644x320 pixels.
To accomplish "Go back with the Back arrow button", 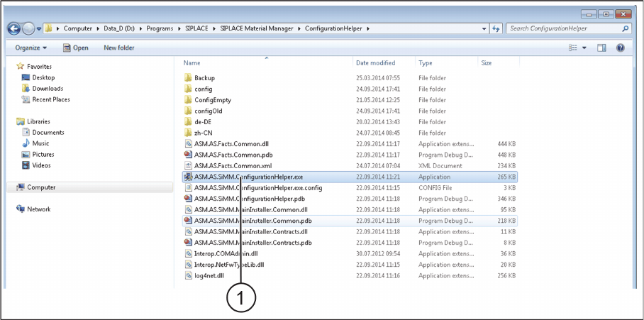I will [x=14, y=29].
